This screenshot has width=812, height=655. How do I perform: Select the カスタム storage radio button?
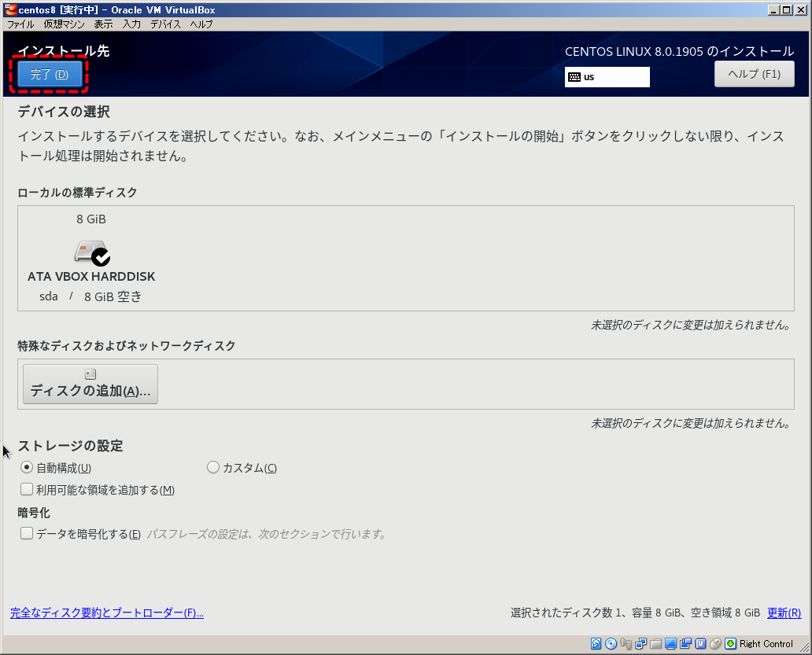(x=212, y=467)
